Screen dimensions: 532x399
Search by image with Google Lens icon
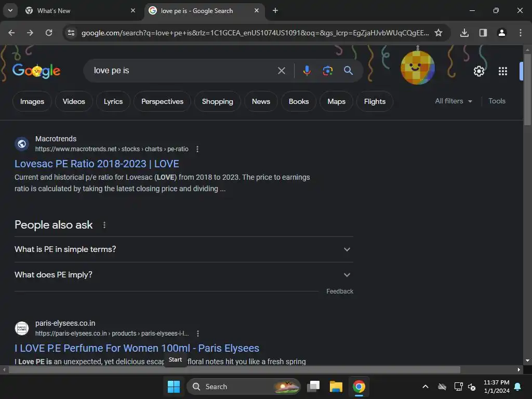tap(328, 71)
